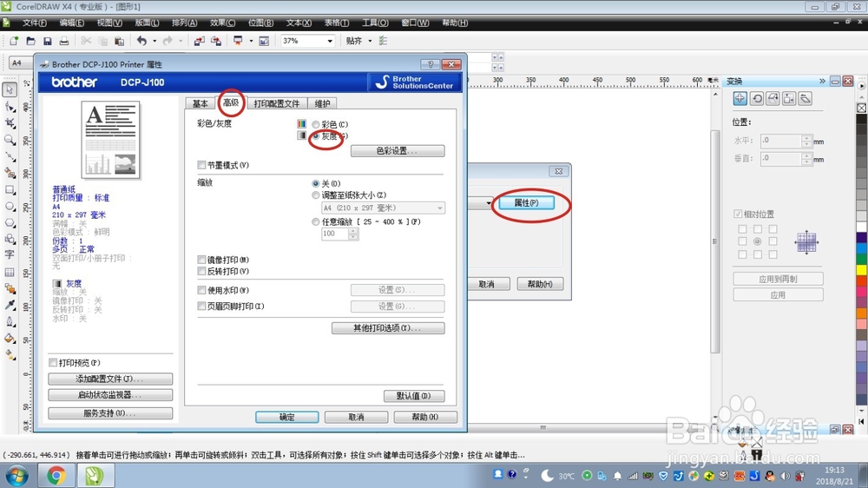
Task: Click the Skew transform icon
Action: pyautogui.click(x=806, y=99)
